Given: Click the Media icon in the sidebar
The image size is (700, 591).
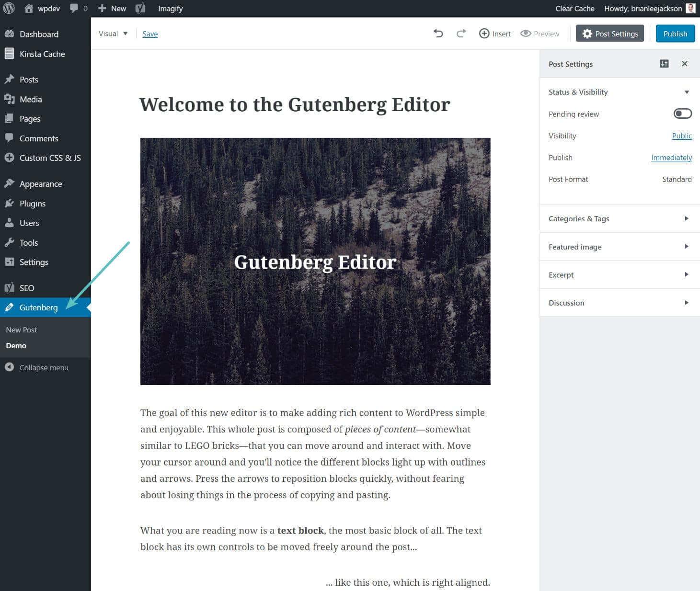Looking at the screenshot, I should 9,99.
